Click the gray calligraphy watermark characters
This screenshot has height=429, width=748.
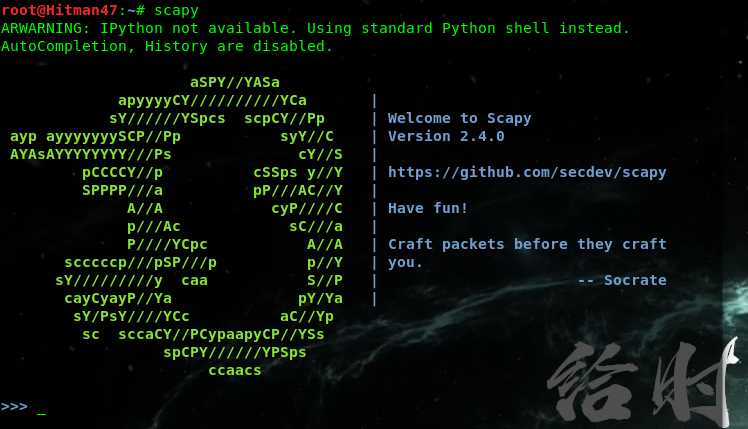(644, 381)
